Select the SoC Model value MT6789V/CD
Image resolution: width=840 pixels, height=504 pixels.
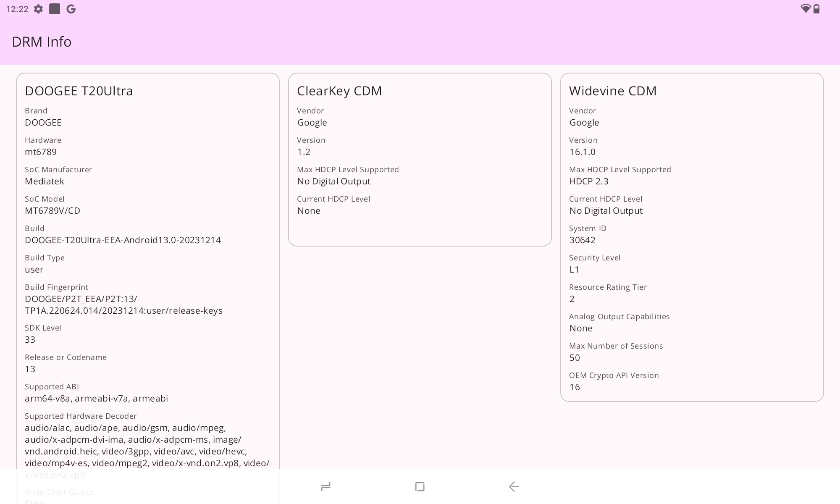tap(52, 211)
